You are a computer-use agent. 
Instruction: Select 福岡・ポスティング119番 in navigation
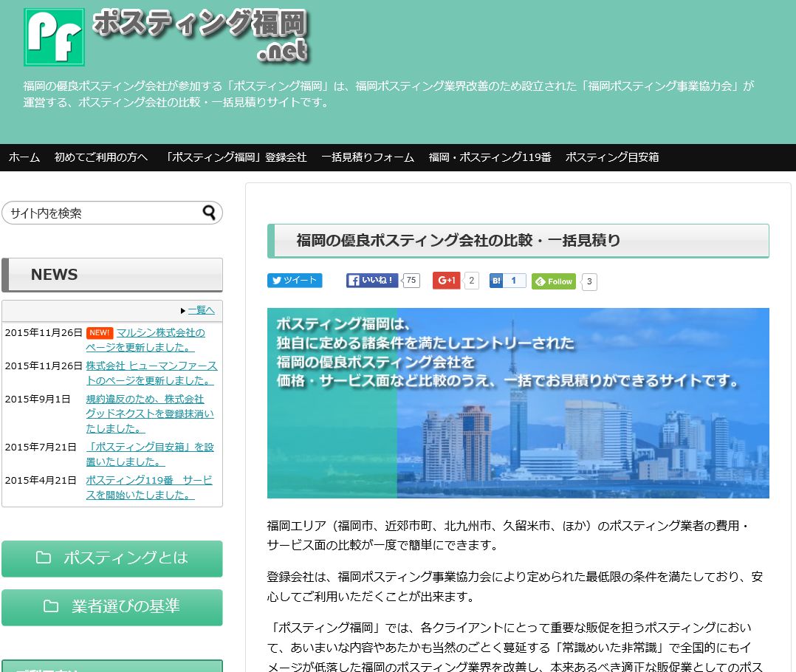click(x=490, y=157)
